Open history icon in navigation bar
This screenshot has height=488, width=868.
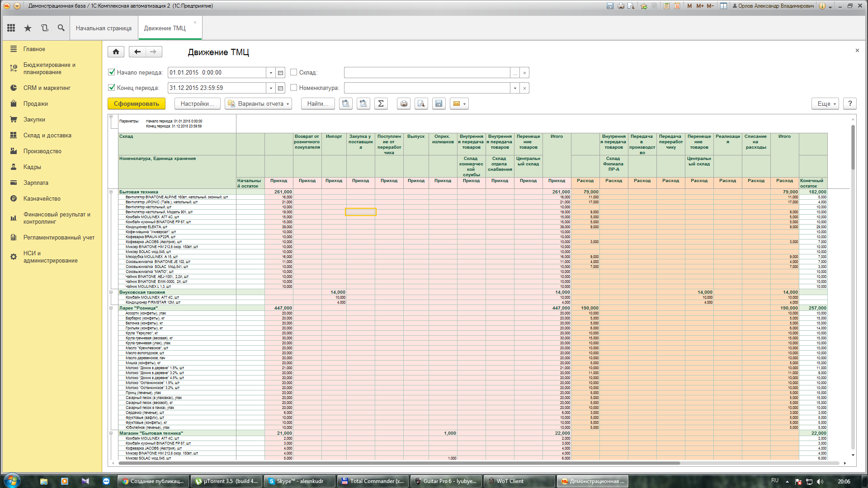(x=44, y=28)
